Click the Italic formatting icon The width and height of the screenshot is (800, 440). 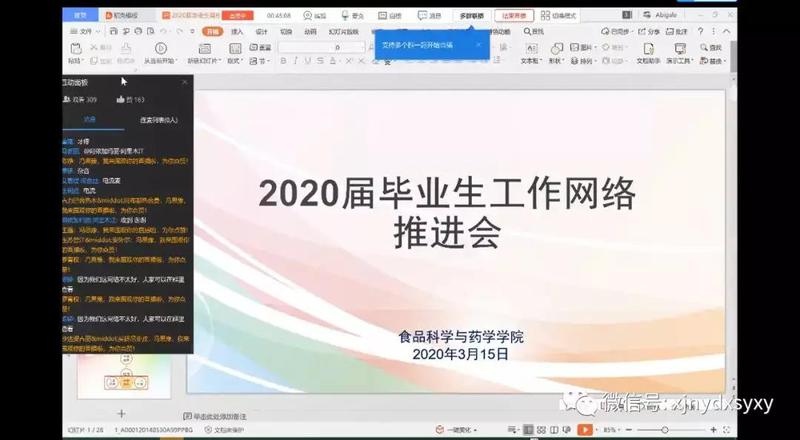pos(296,61)
